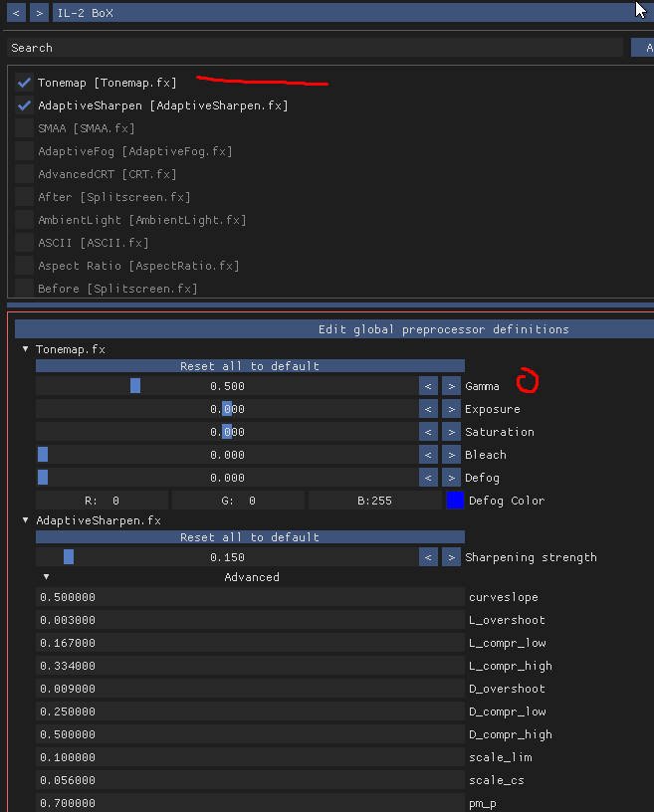Increase Exposure with the right arrow
The width and height of the screenshot is (654, 812).
(451, 409)
